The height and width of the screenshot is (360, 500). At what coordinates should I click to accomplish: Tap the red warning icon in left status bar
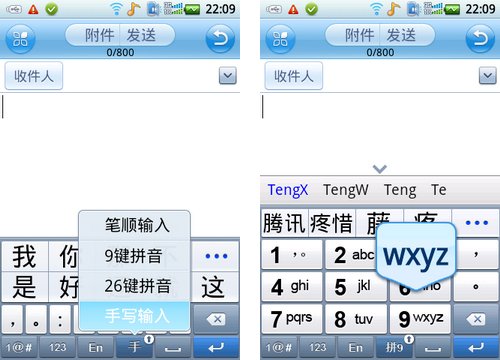pyautogui.click(x=33, y=9)
